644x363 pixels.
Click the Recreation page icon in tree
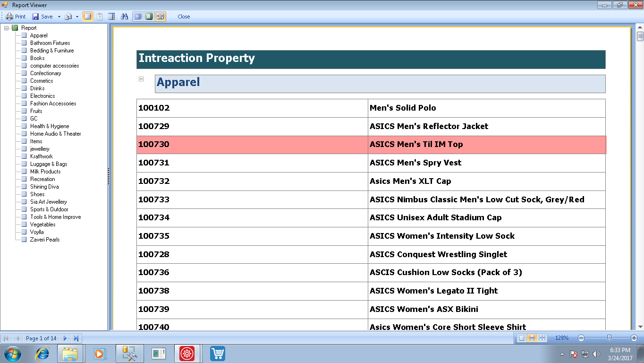(24, 179)
